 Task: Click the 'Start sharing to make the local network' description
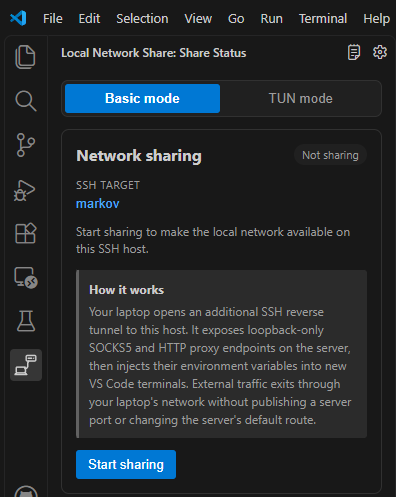pos(213,240)
